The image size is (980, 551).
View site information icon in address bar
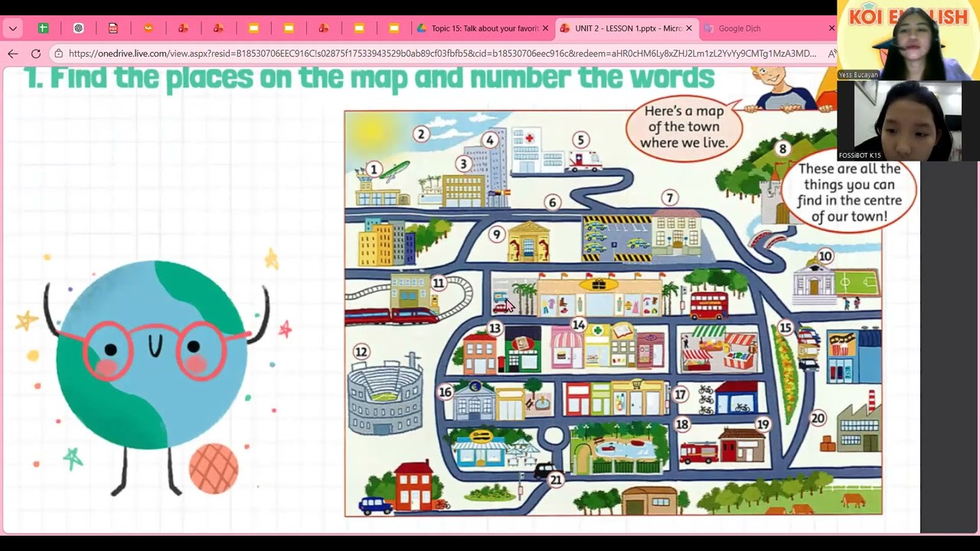click(x=58, y=54)
